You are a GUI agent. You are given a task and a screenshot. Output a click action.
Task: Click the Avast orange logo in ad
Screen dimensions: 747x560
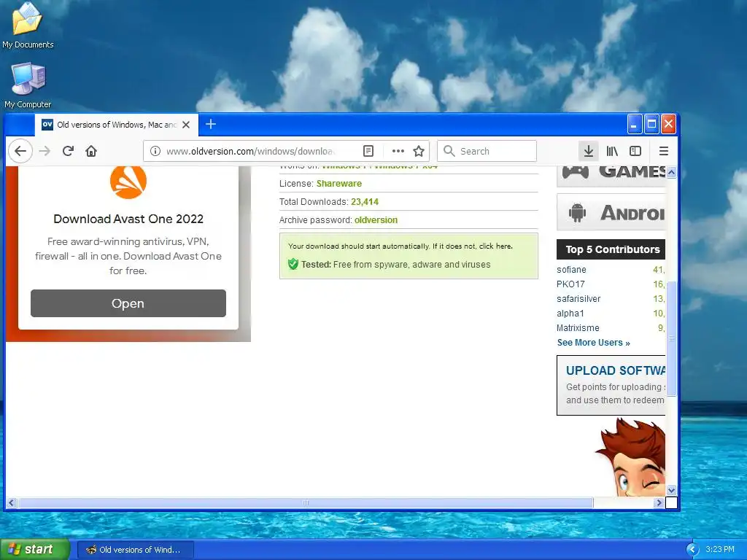(128, 182)
